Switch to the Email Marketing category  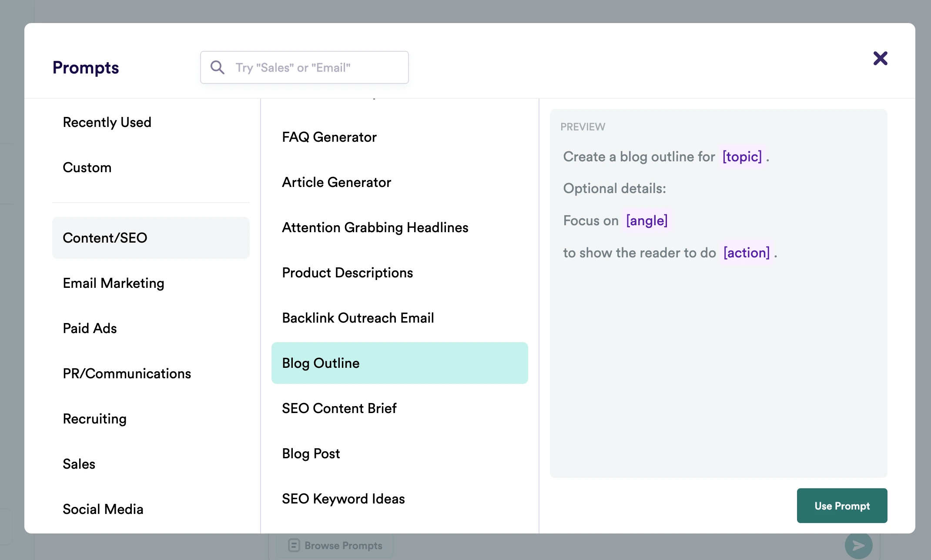(114, 283)
